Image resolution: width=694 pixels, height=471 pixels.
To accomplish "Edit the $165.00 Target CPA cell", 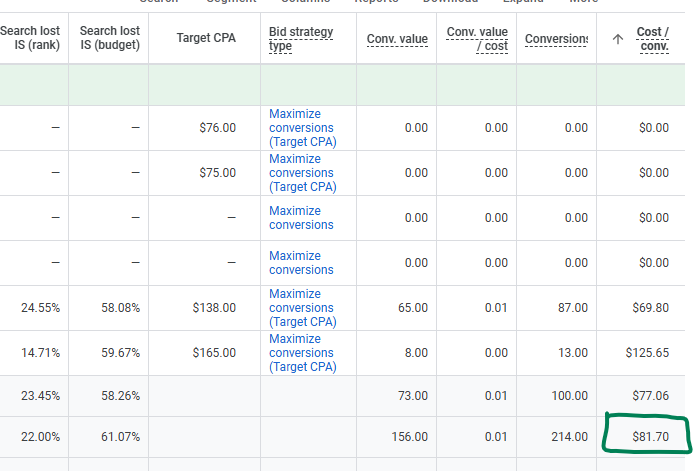I will coord(213,353).
